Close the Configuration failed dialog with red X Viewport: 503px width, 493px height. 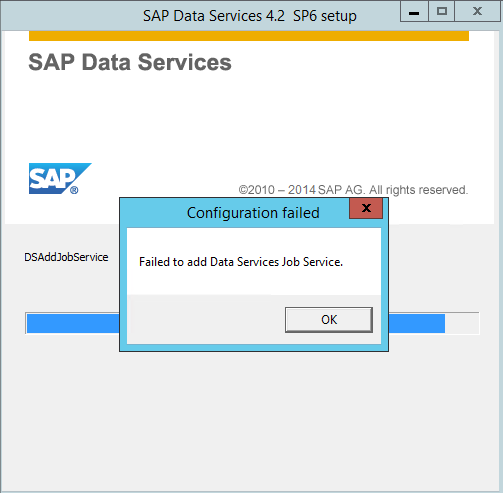(366, 208)
